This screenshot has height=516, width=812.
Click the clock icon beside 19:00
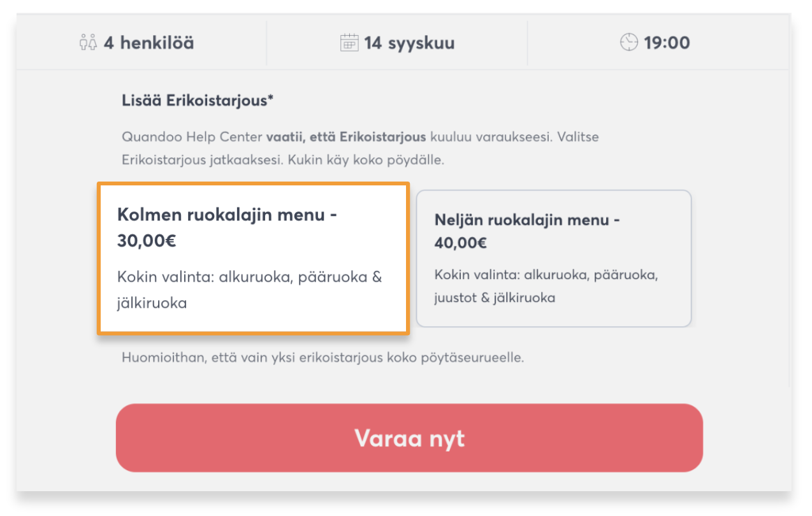(628, 43)
